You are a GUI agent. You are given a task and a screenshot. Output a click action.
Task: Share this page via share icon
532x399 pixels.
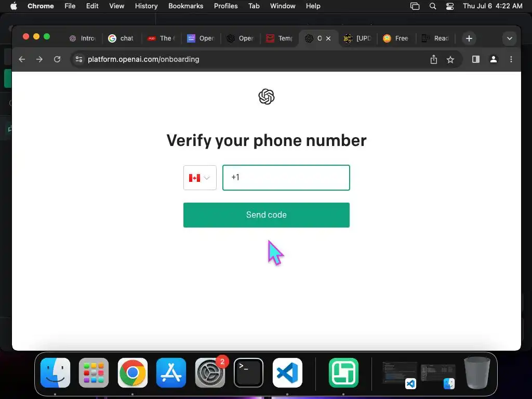434,59
